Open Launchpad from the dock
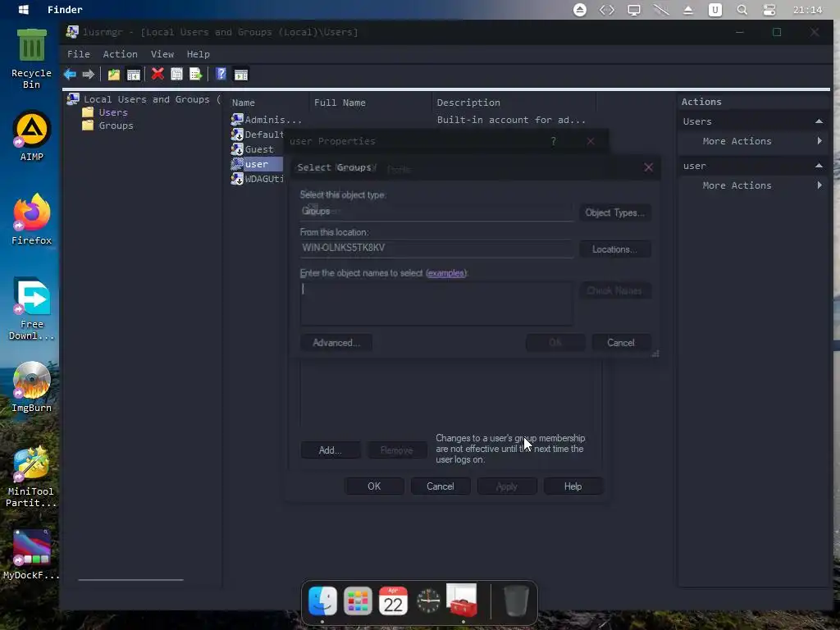This screenshot has width=840, height=630. point(358,601)
